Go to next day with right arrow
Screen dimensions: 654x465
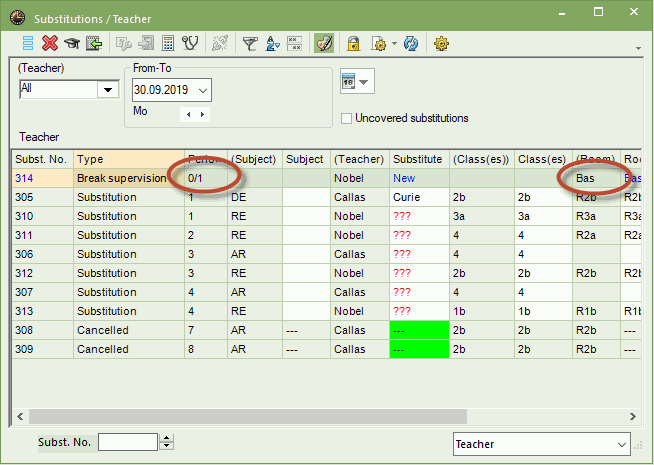click(203, 115)
